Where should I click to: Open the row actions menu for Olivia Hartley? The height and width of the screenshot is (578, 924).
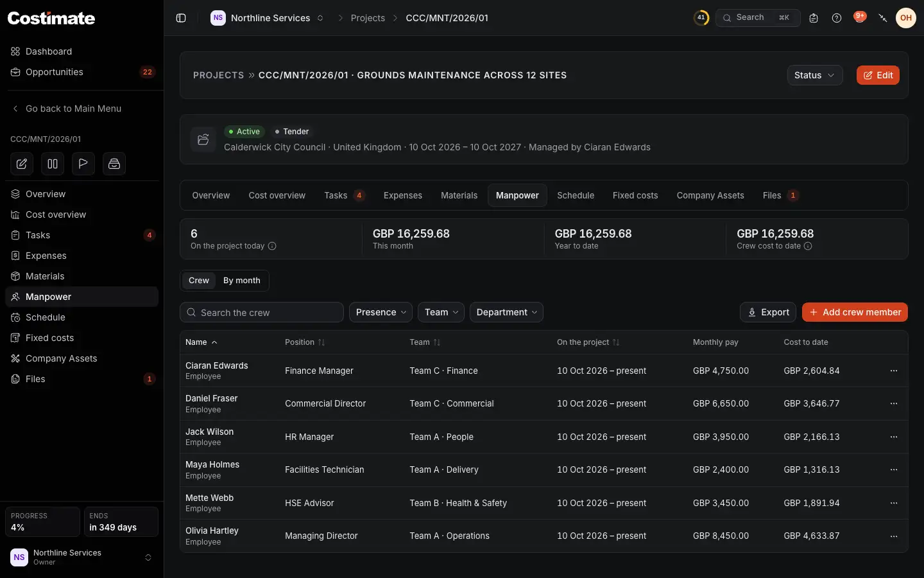(x=894, y=536)
